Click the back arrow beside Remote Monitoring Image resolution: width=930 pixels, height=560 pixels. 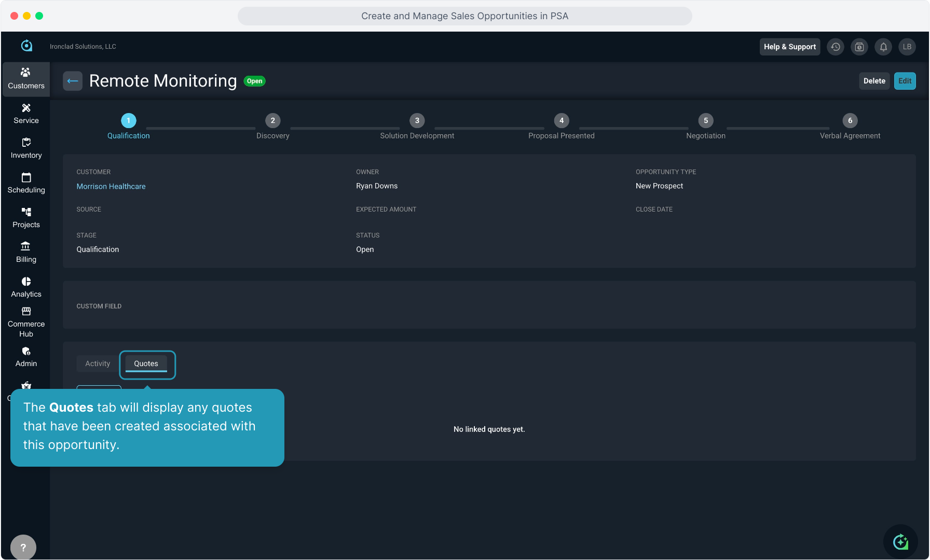[x=73, y=81]
